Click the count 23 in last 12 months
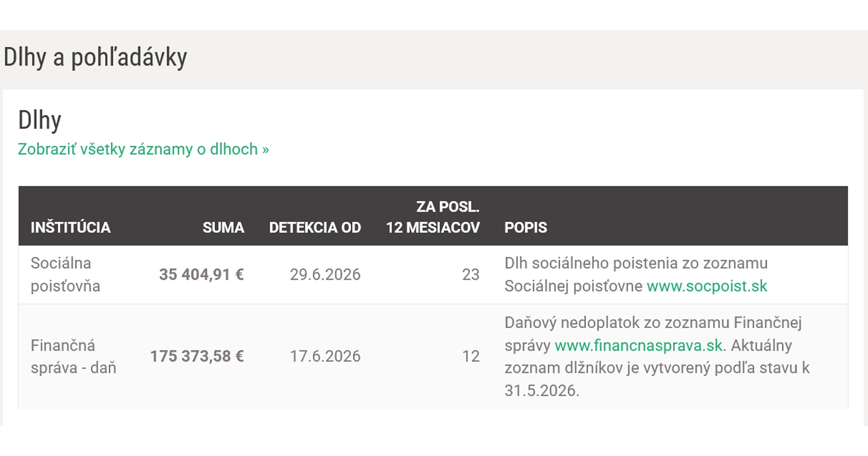The width and height of the screenshot is (868, 456). pyautogui.click(x=471, y=274)
